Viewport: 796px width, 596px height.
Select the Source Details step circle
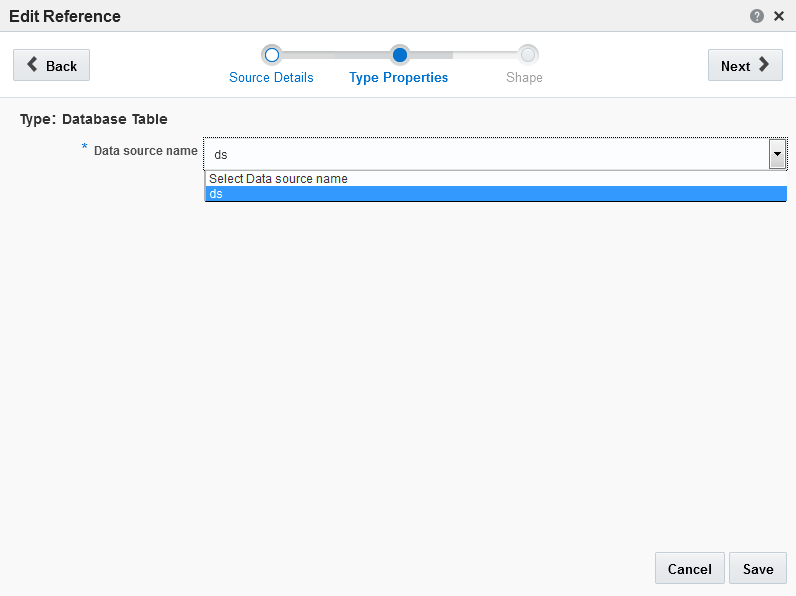[272, 55]
